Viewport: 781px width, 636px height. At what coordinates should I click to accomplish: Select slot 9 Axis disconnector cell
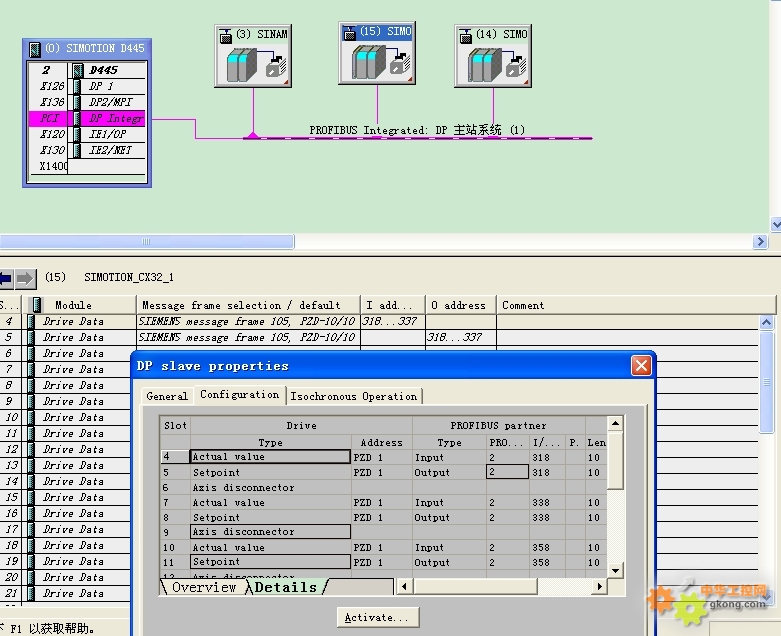(270, 531)
